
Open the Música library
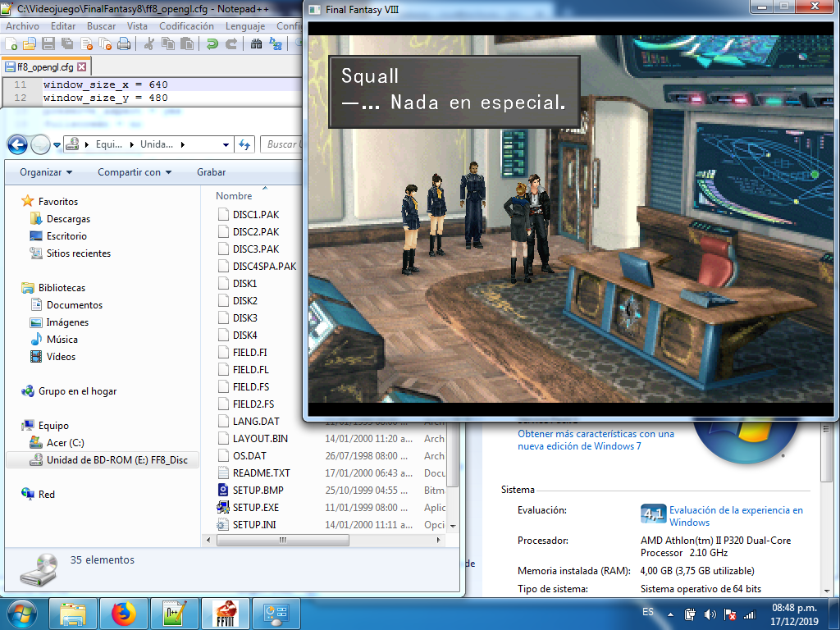[62, 339]
